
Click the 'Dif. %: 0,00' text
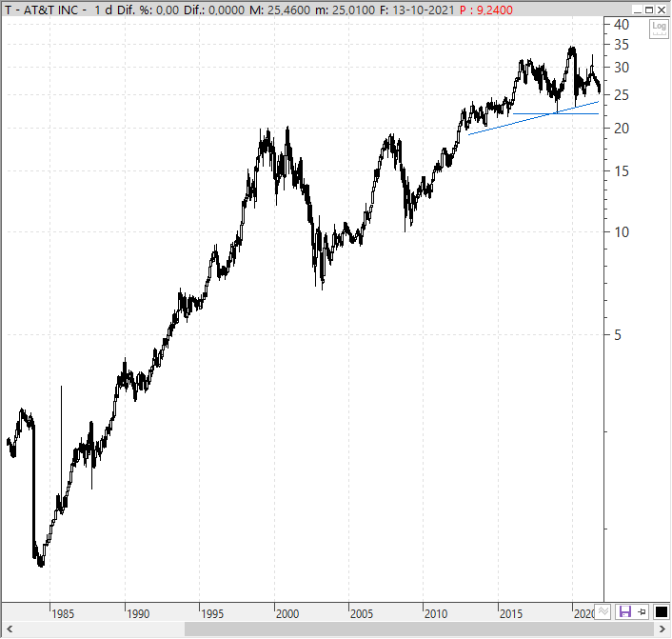click(148, 10)
